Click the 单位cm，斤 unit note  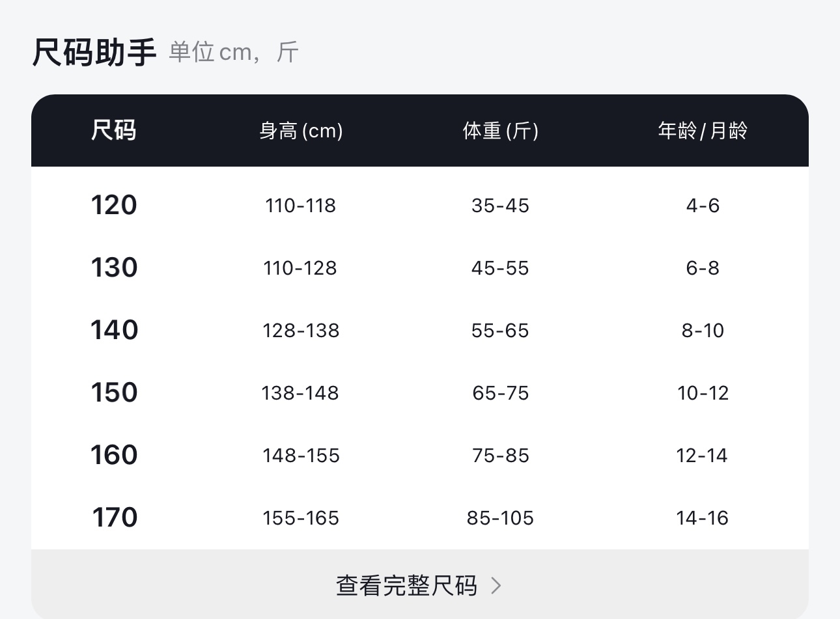click(x=234, y=52)
